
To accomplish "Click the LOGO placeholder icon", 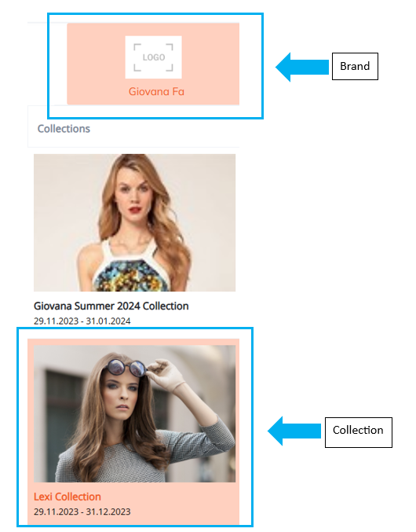I will pyautogui.click(x=154, y=57).
